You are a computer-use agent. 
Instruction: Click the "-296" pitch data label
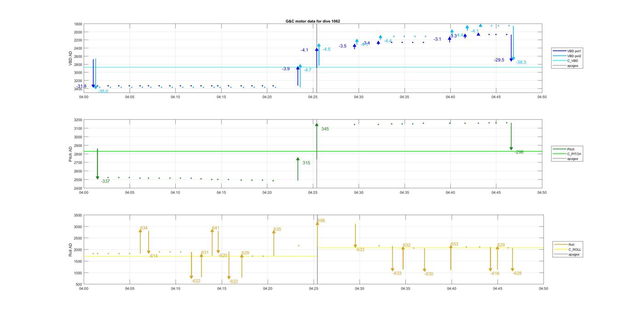519,152
